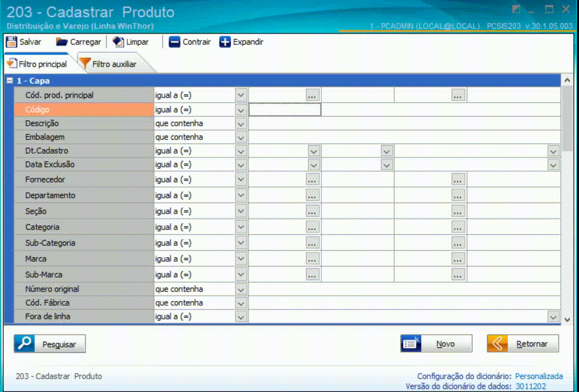
Task: Open the Carregar toolbar option
Action: tap(78, 42)
